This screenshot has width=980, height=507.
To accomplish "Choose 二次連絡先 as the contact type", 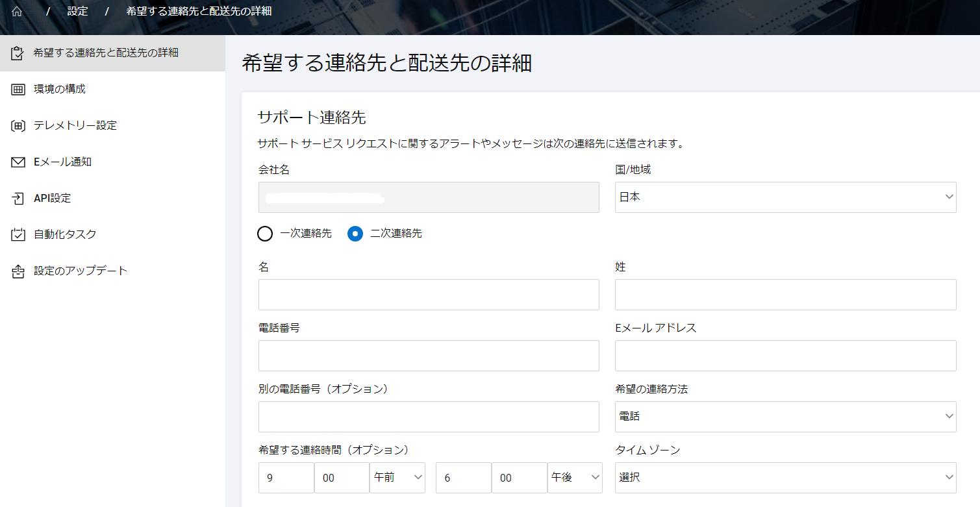I will coord(355,234).
